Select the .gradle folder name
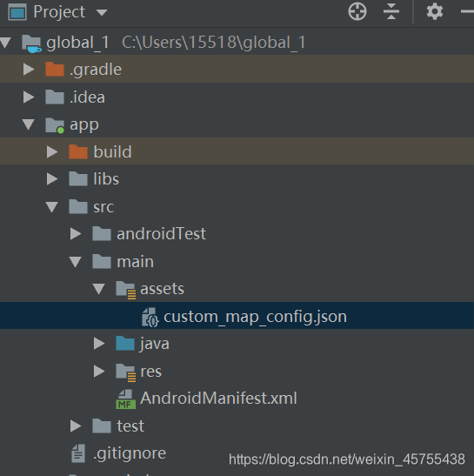The image size is (474, 476). (x=96, y=70)
